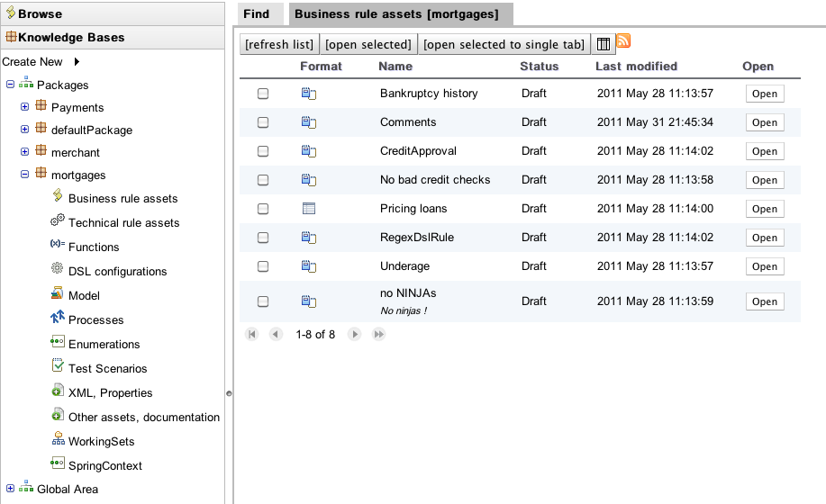Screen dimensions: 826x504
Task: Click the DSL configurations gear icon
Action: (x=57, y=270)
